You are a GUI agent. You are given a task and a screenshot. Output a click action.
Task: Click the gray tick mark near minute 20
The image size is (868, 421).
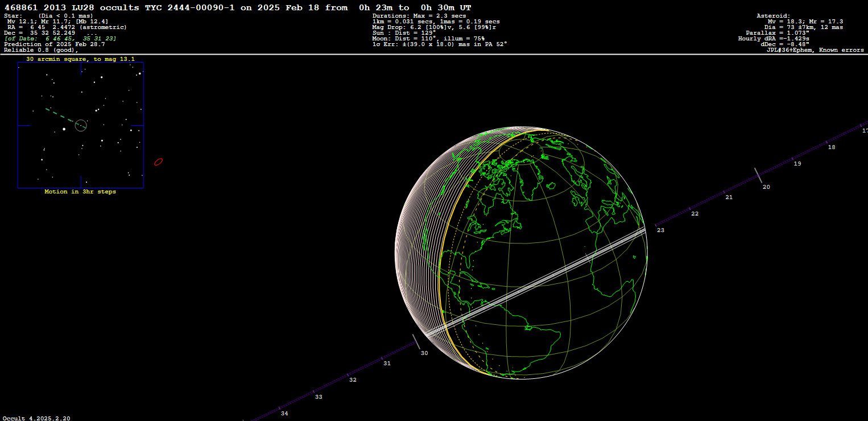click(758, 175)
